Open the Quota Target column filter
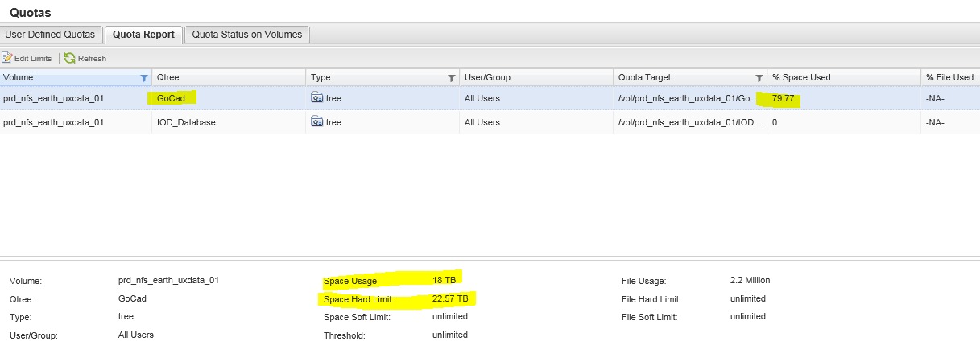The image size is (980, 362). pos(759,78)
